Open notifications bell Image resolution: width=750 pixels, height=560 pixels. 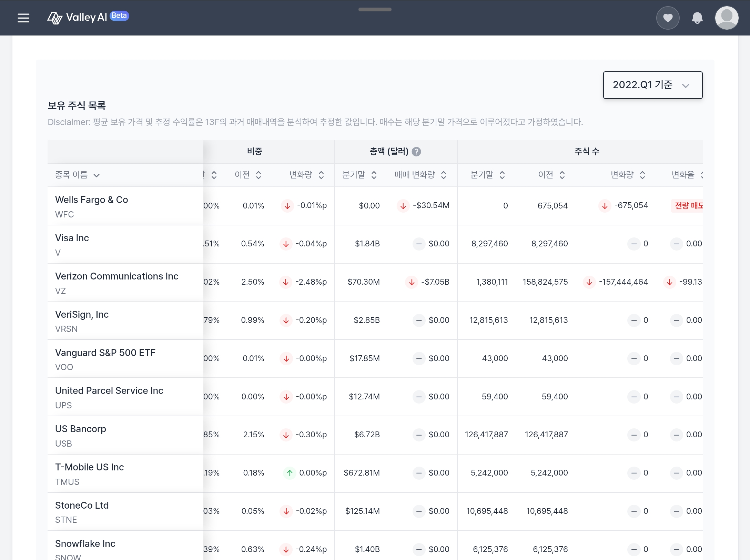(x=697, y=18)
